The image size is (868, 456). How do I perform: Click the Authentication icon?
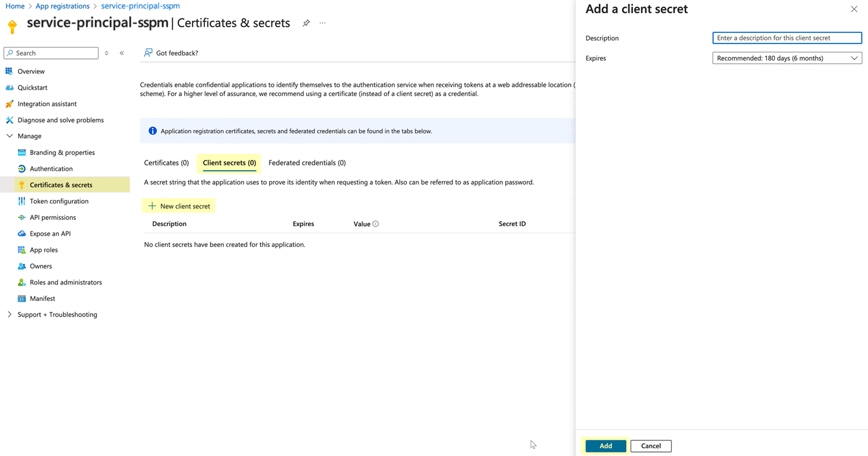click(x=21, y=168)
